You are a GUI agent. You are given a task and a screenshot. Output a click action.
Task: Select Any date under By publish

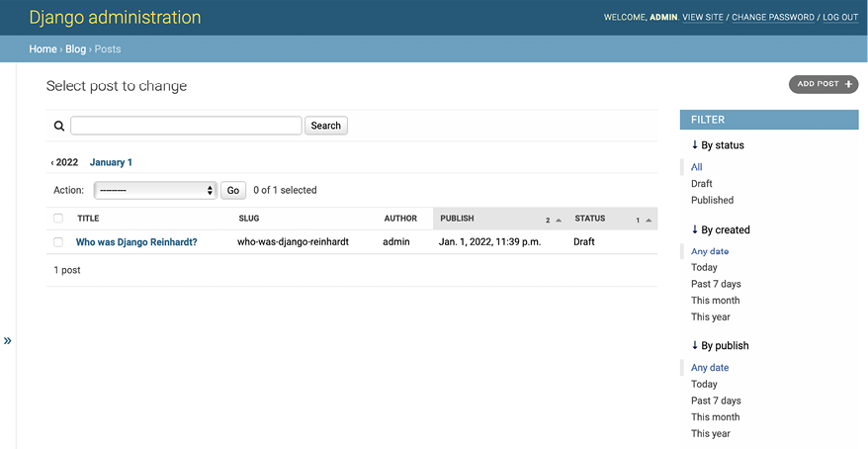[710, 368]
